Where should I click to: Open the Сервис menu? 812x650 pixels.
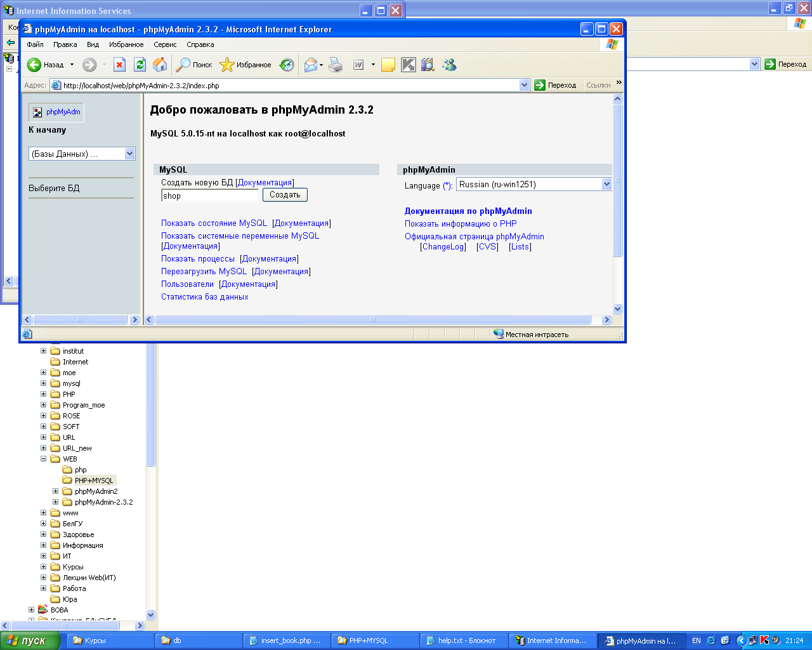[x=165, y=44]
